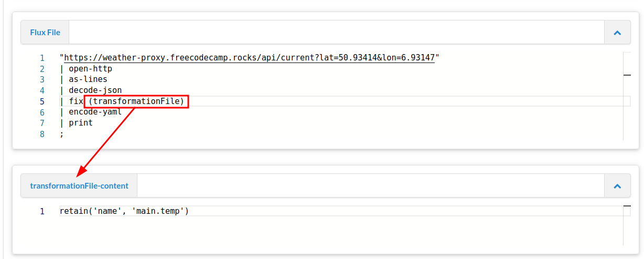Click the encode-yaml line of code
The image size is (644, 259).
[x=91, y=112]
